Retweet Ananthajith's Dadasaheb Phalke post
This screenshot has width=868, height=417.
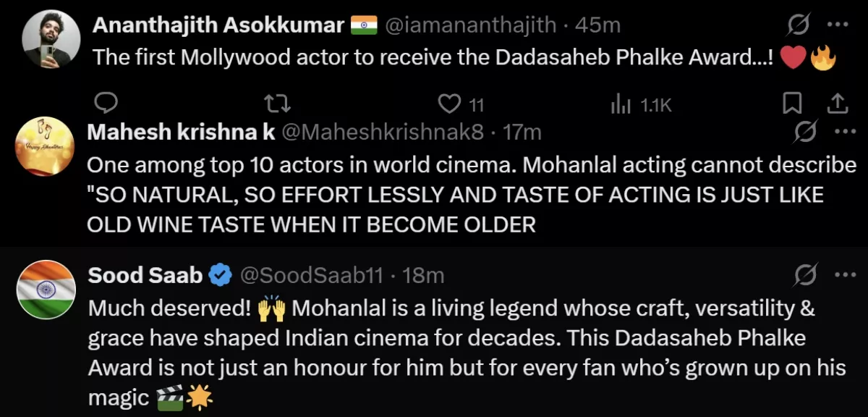pos(274,105)
